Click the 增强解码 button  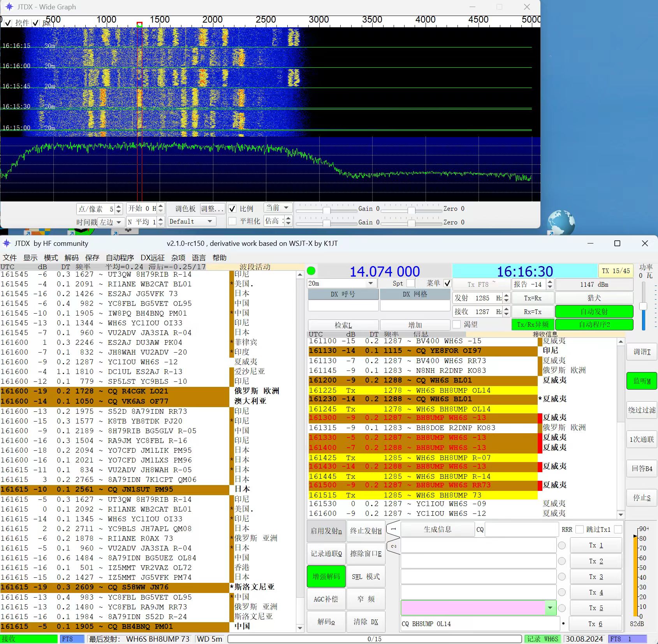pyautogui.click(x=326, y=577)
